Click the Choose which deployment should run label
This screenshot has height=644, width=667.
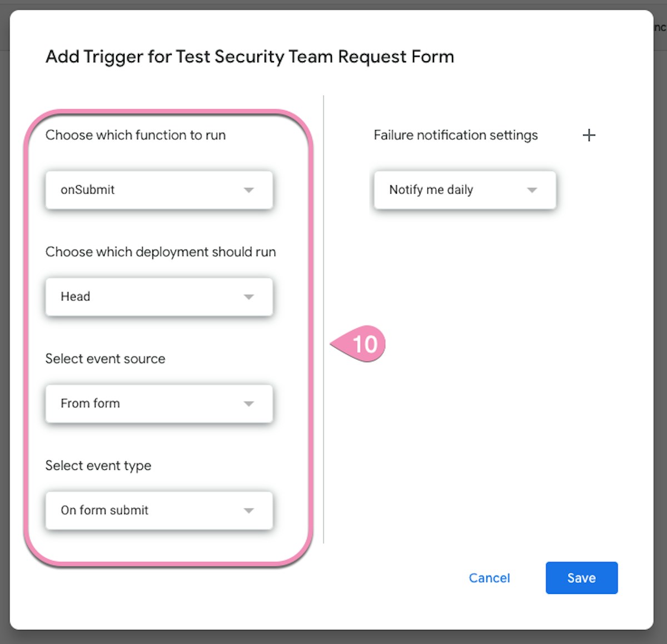coord(161,252)
